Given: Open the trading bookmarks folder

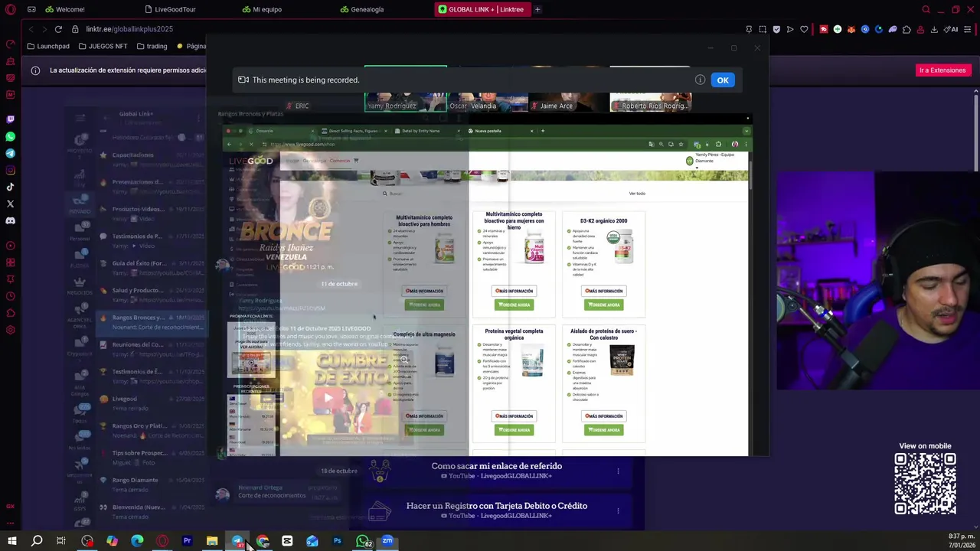Looking at the screenshot, I should coord(152,46).
